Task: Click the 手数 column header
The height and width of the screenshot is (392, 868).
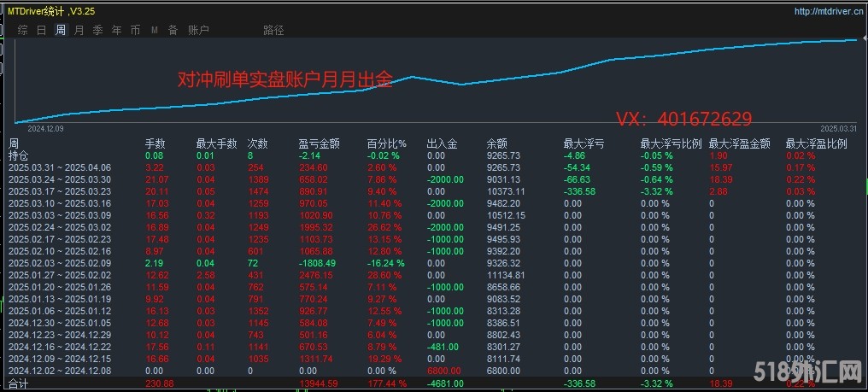Action: click(155, 144)
